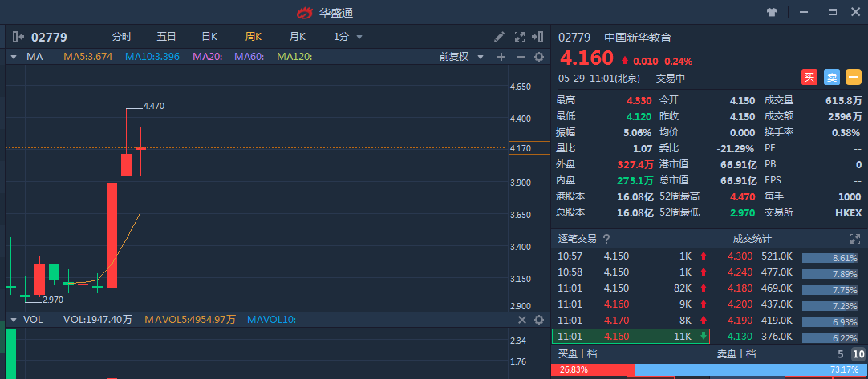This screenshot has width=868, height=379.
Task: Zoom out the chart with minus icon
Action: (520, 57)
